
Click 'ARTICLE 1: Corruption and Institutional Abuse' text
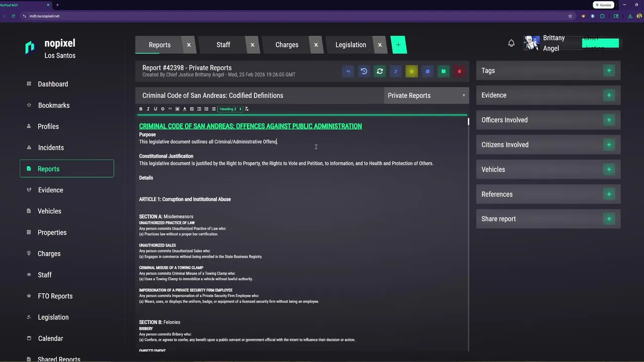185,199
